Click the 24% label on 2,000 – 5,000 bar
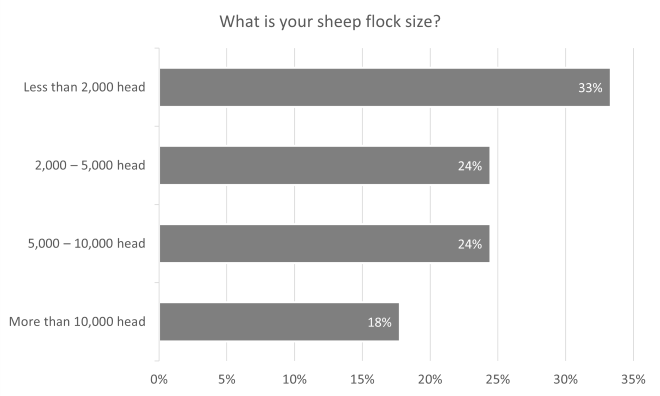Image resolution: width=660 pixels, height=396 pixels. coord(470,166)
